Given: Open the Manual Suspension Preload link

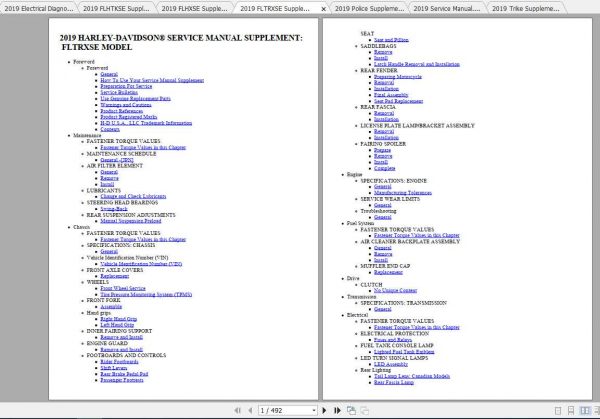Looking at the screenshot, I should pyautogui.click(x=130, y=221).
